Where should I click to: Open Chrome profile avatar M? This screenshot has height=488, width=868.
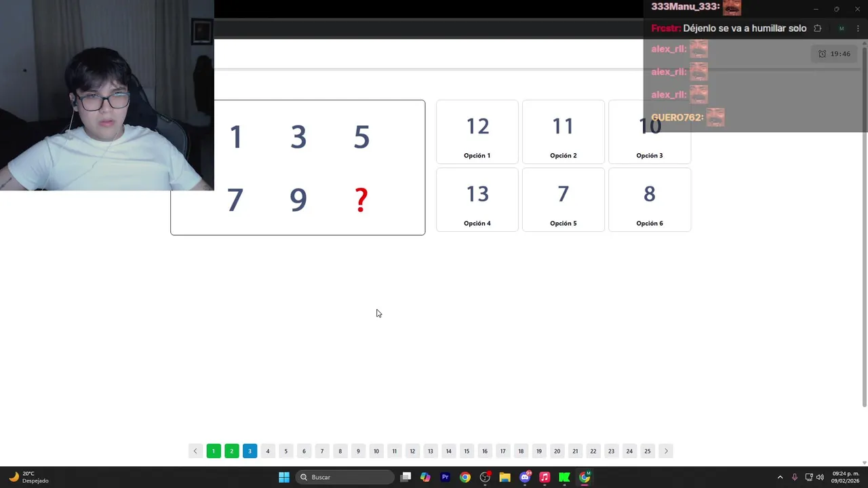click(x=842, y=28)
